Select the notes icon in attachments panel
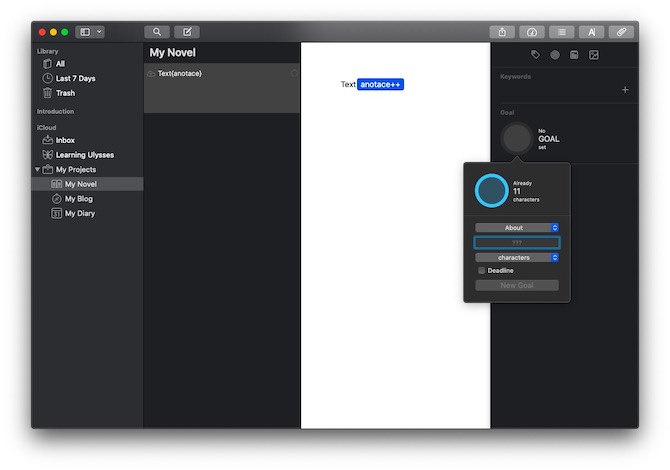The width and height of the screenshot is (670, 470). point(574,55)
